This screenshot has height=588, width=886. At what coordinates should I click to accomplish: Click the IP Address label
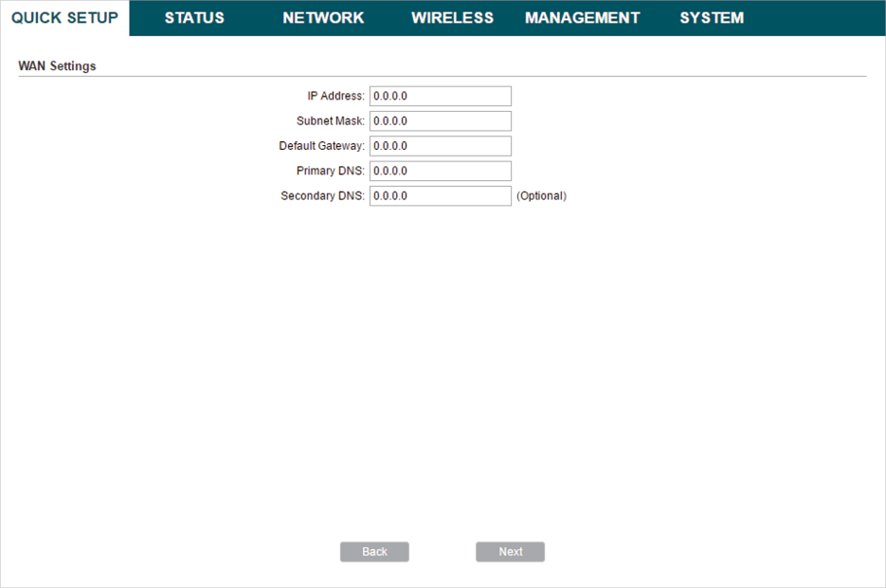click(x=336, y=96)
